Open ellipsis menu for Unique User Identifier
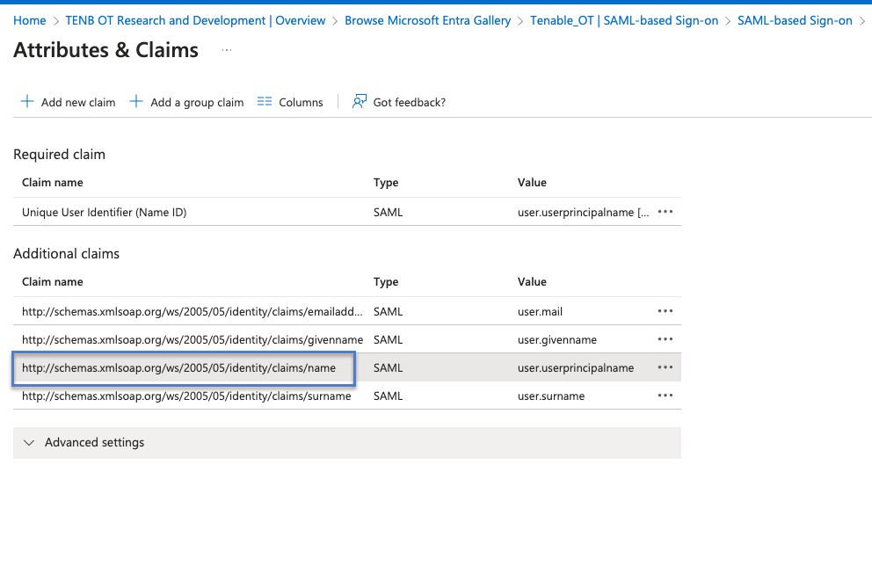 pyautogui.click(x=665, y=212)
